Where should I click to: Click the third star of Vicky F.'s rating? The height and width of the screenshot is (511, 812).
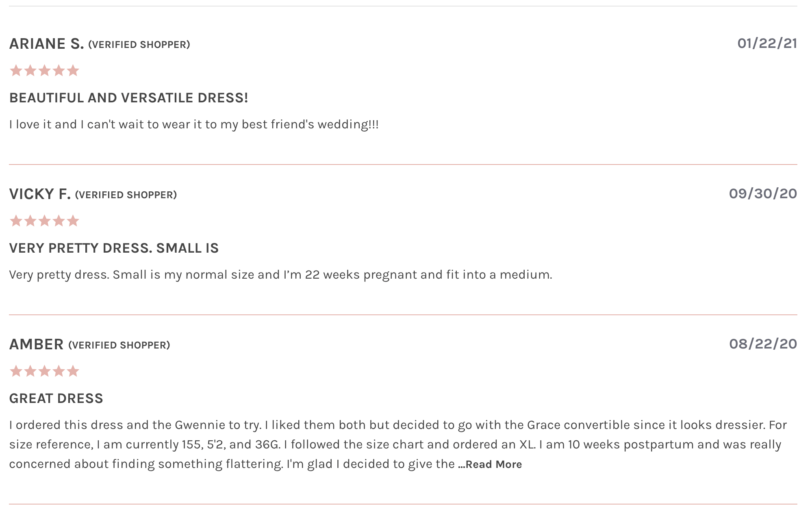pos(45,221)
